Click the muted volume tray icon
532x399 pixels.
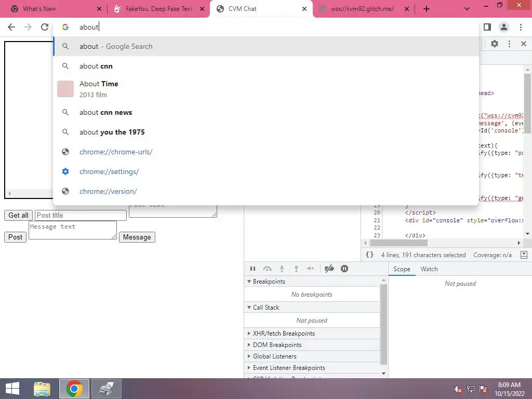click(458, 389)
